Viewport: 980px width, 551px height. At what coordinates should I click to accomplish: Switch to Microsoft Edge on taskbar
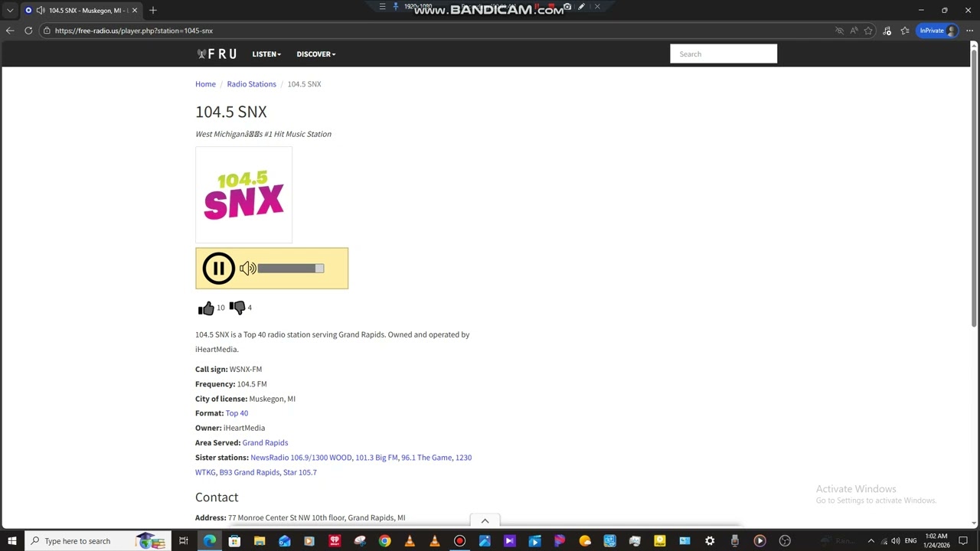coord(209,541)
